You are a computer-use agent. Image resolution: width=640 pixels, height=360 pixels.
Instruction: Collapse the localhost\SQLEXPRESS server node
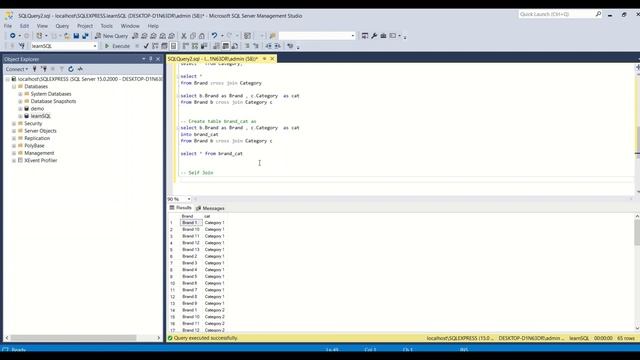click(x=7, y=79)
